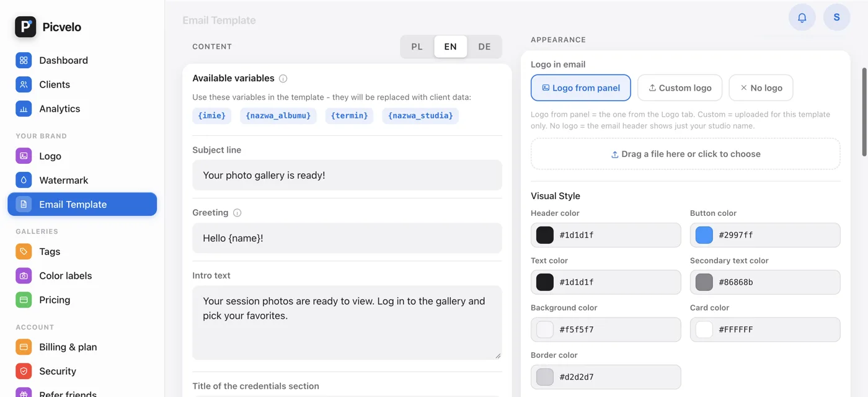Insert the {termin} variable chip
This screenshot has height=397, width=868.
pos(349,115)
